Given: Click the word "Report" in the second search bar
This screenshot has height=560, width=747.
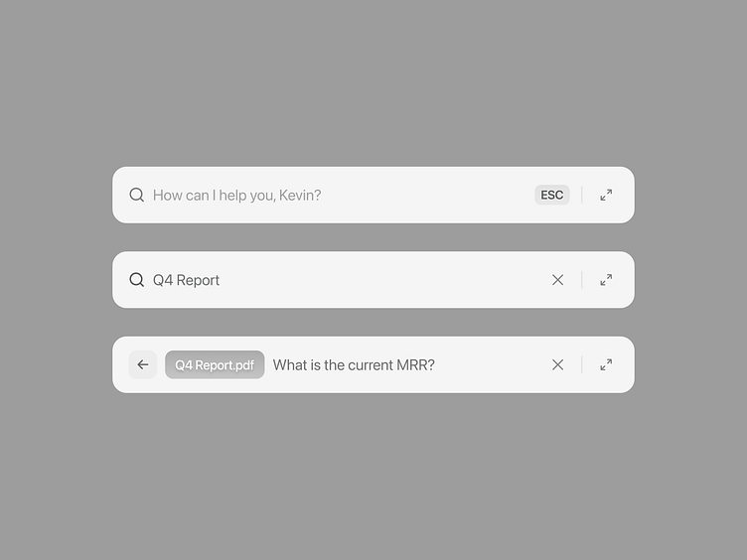Looking at the screenshot, I should (198, 280).
